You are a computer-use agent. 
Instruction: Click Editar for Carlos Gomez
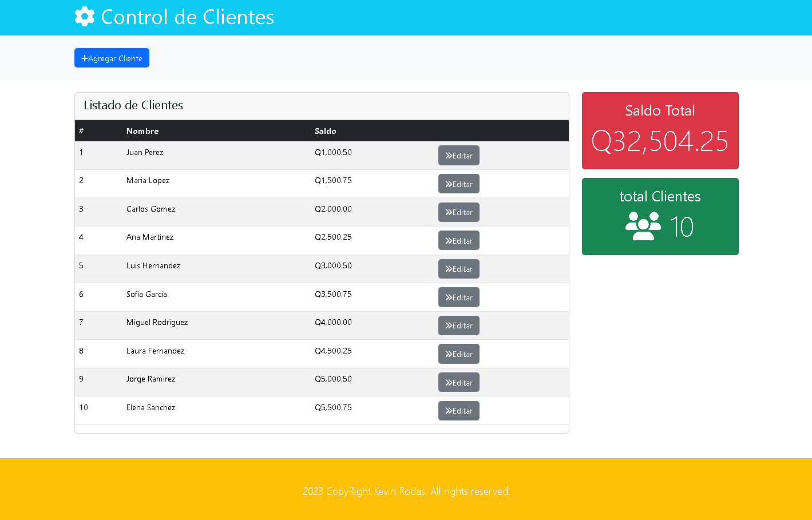point(458,212)
